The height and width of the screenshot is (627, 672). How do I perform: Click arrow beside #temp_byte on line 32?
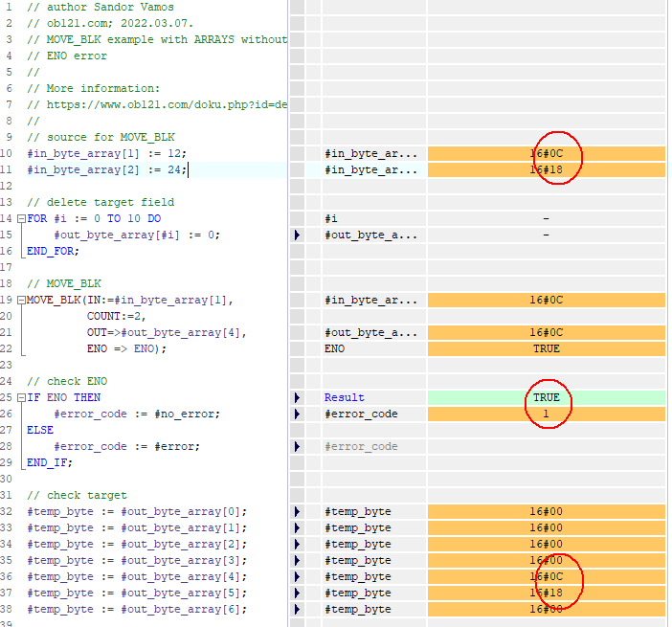pos(296,511)
